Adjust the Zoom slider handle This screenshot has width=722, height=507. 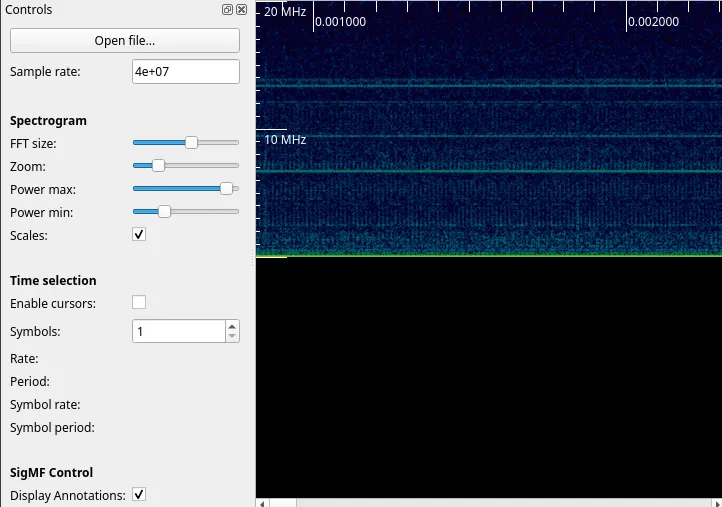pyautogui.click(x=158, y=166)
